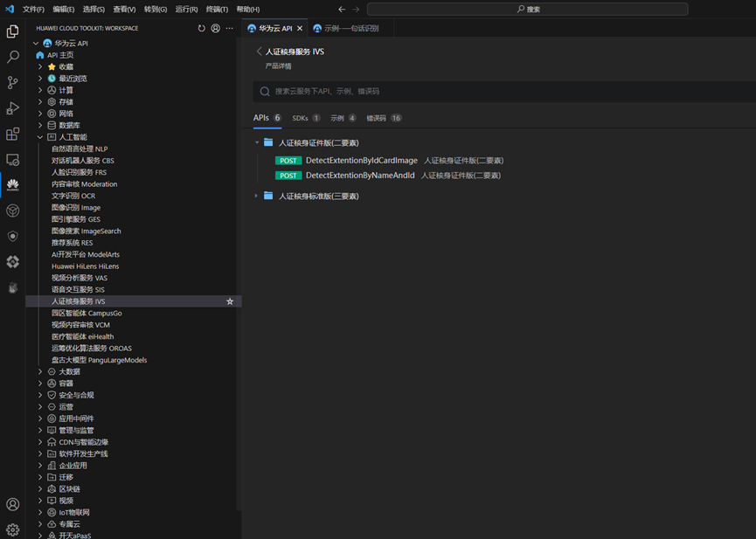Open Run and Debug view
The height and width of the screenshot is (539, 756).
tap(12, 108)
